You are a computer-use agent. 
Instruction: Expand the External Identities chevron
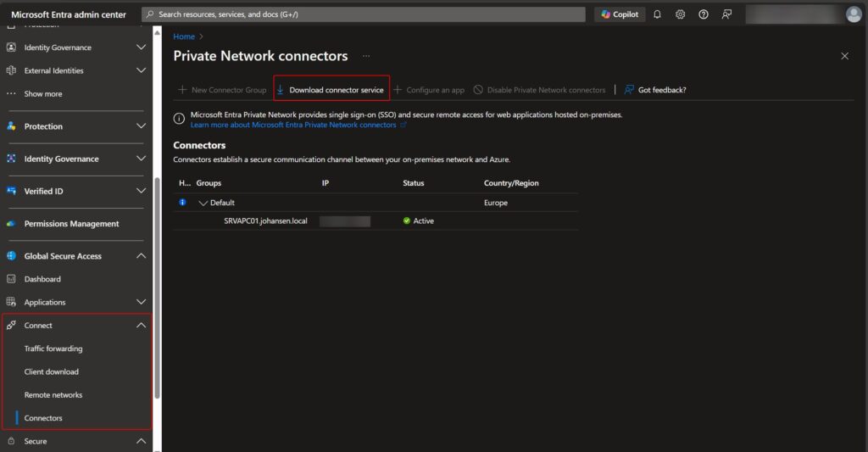tap(142, 70)
